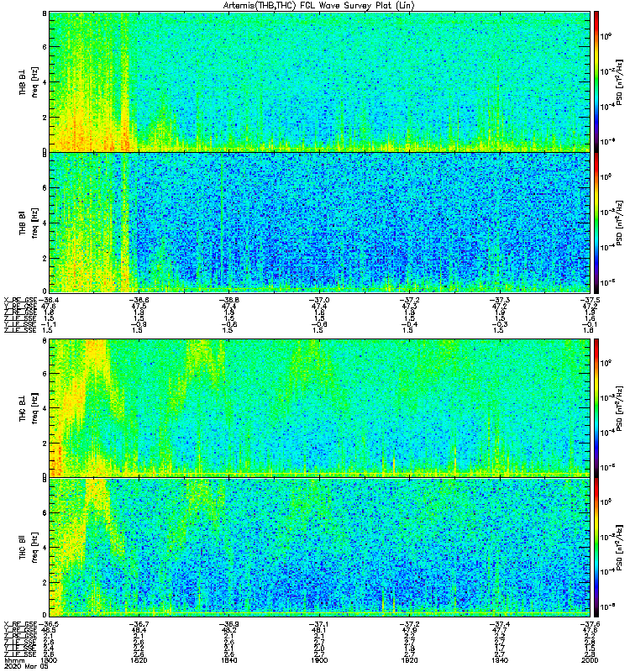Image resolution: width=630 pixels, height=672 pixels.
Task: Select the 1900 time tick label
Action: [319, 660]
